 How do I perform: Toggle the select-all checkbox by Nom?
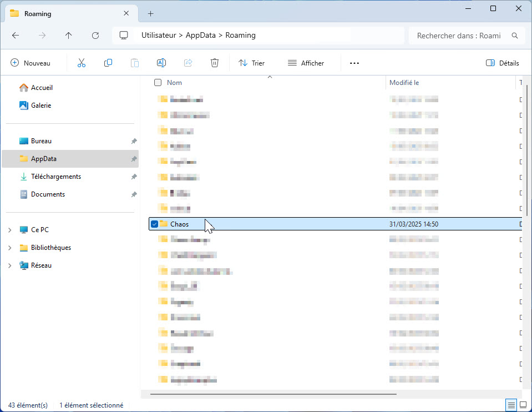pos(158,83)
